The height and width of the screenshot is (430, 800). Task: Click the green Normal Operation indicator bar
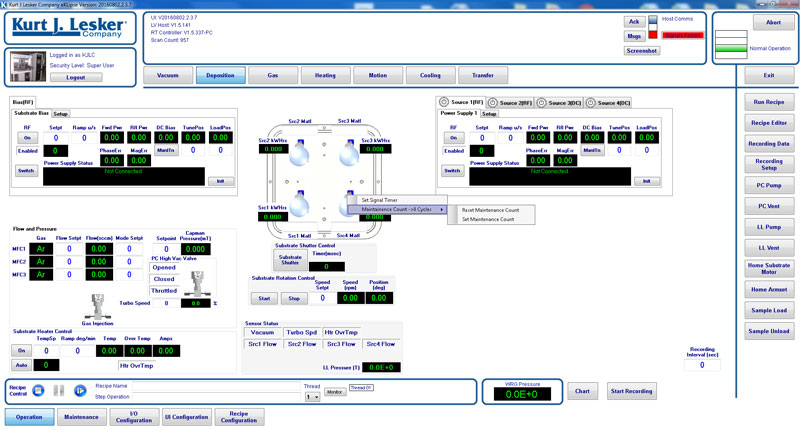pos(731,48)
